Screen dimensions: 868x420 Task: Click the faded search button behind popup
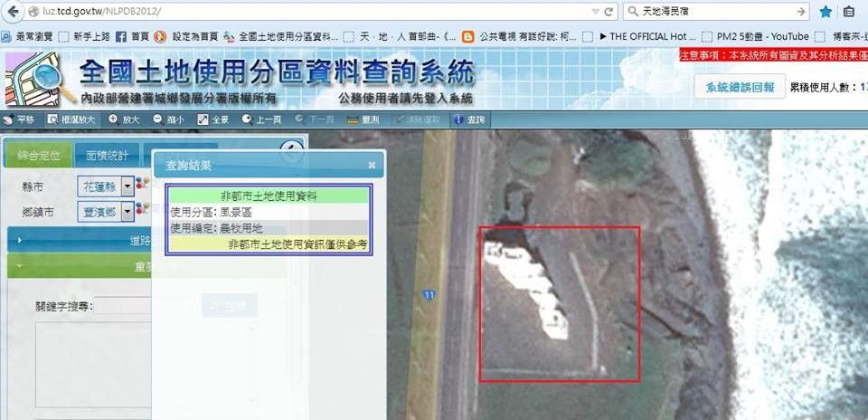[229, 305]
